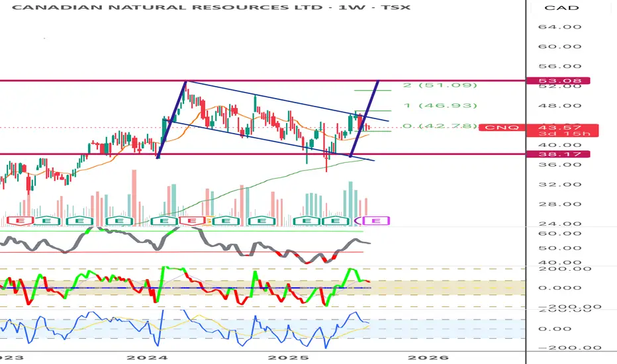This screenshot has width=617, height=364.
Task: Click the 2026 label on time axis
Action: (x=428, y=357)
